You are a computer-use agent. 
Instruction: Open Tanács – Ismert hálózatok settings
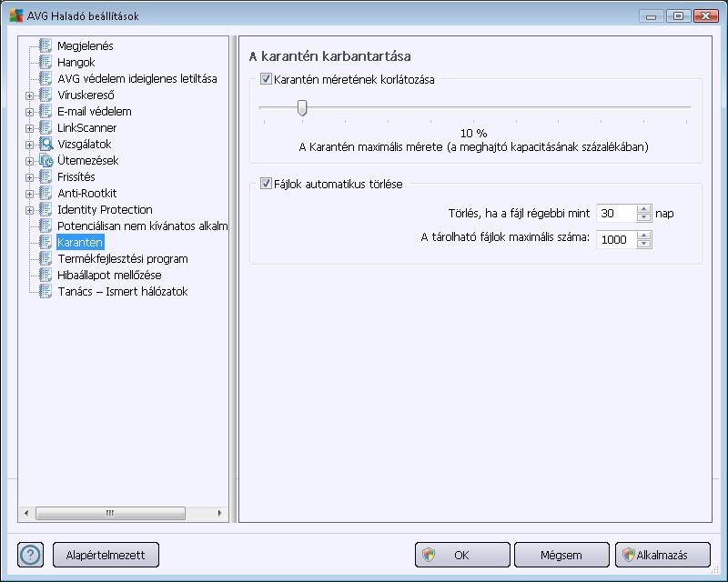pyautogui.click(x=123, y=291)
